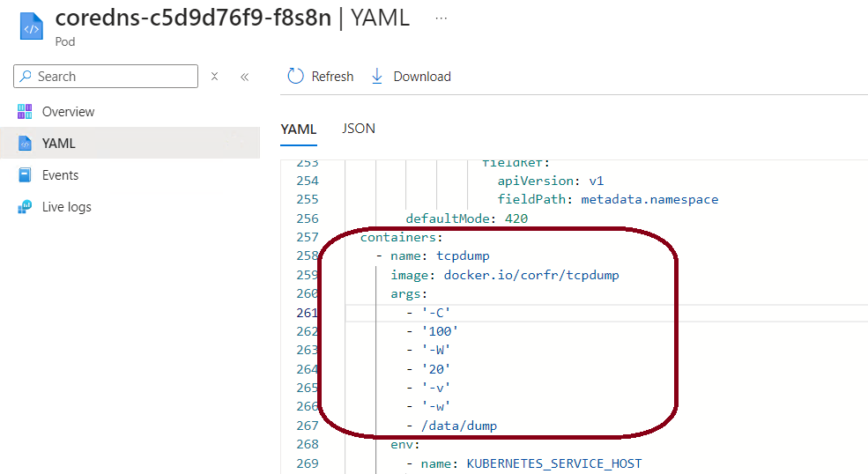Click the Download arrow icon

pyautogui.click(x=377, y=77)
